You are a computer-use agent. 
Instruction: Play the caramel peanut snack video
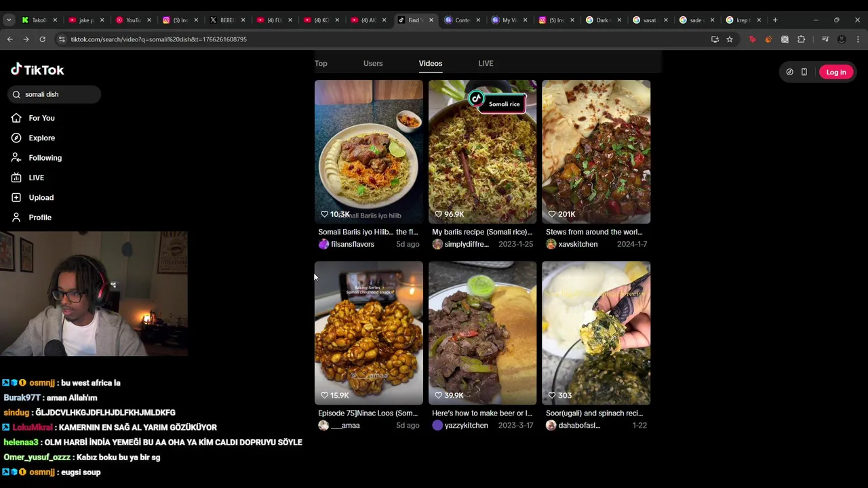(x=368, y=333)
